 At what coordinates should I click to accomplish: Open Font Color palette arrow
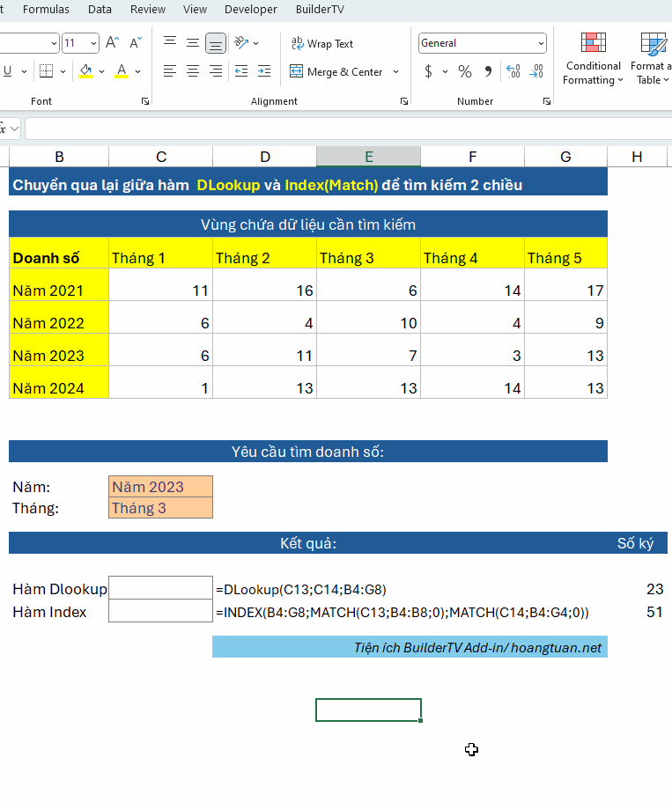[x=137, y=71]
